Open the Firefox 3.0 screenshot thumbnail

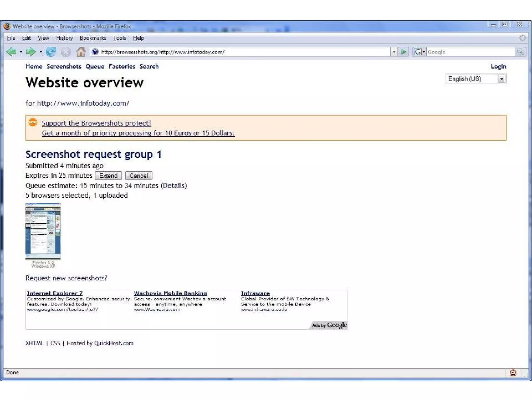tap(43, 231)
